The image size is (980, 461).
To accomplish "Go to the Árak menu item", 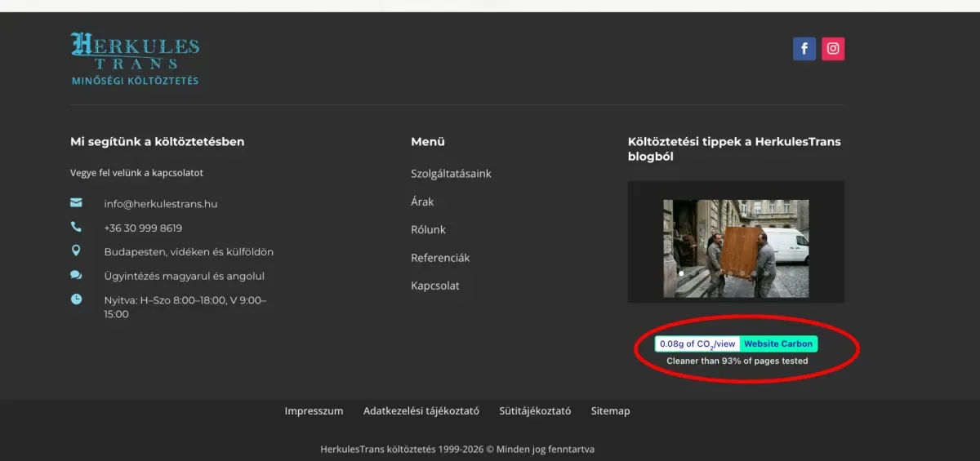I will [x=422, y=202].
